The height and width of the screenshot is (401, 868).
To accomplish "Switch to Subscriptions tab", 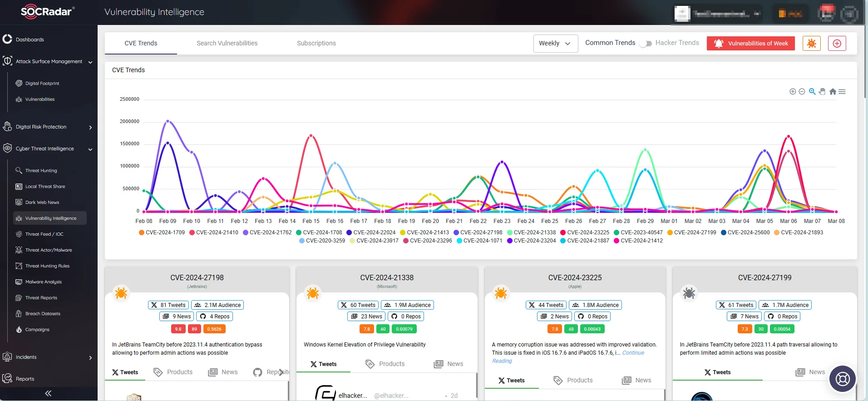I will point(316,44).
